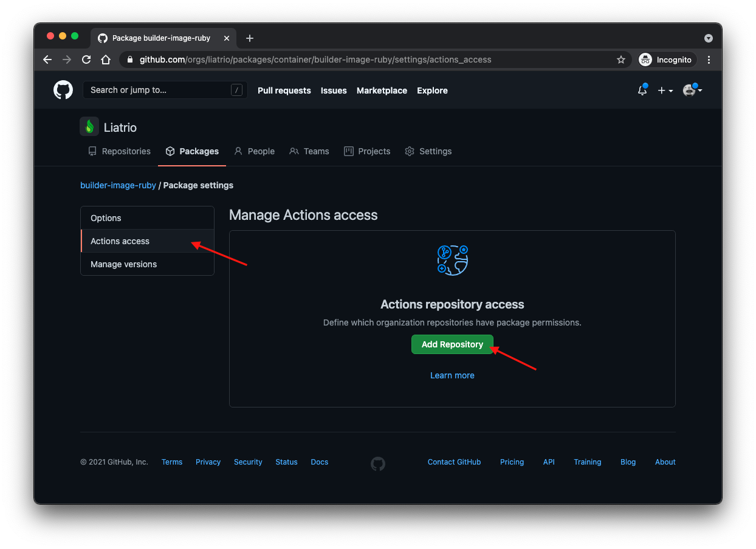Click the browser back arrow
The height and width of the screenshot is (549, 756).
[47, 60]
